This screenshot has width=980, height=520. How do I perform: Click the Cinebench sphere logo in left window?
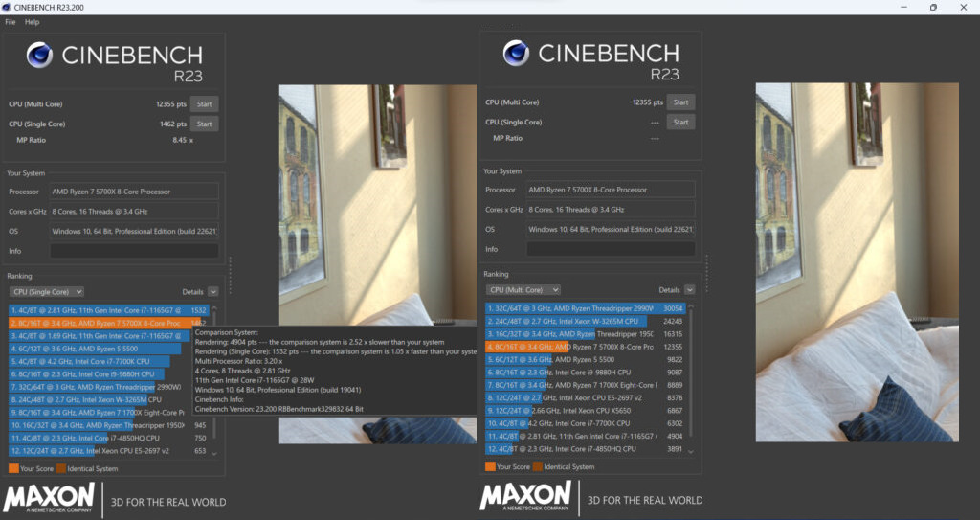39,56
